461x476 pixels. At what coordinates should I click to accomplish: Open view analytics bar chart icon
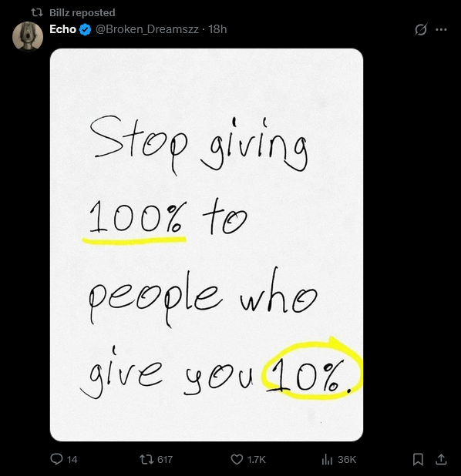click(x=327, y=459)
